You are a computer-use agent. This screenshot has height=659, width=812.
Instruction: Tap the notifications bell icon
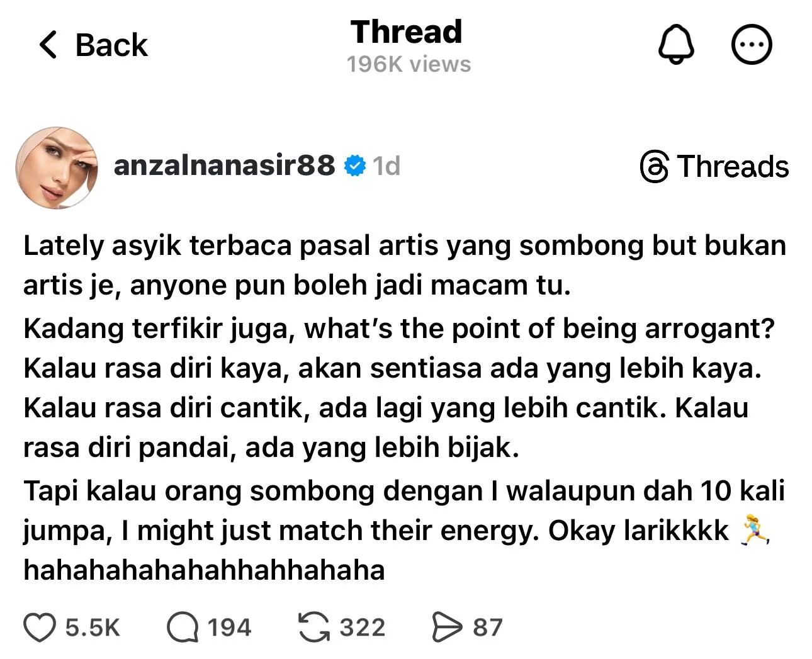675,44
